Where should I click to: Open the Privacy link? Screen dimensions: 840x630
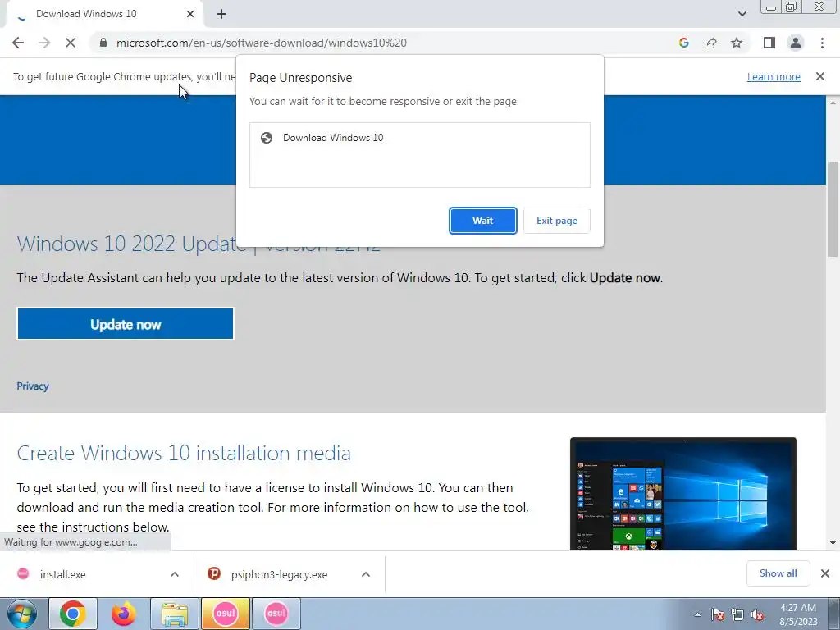(x=33, y=386)
